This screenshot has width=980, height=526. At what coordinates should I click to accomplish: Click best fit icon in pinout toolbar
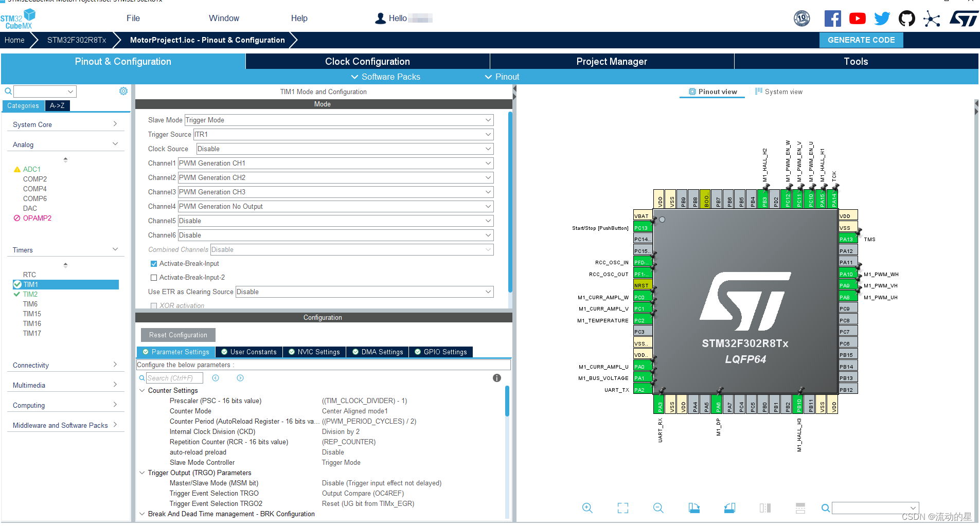pos(622,508)
